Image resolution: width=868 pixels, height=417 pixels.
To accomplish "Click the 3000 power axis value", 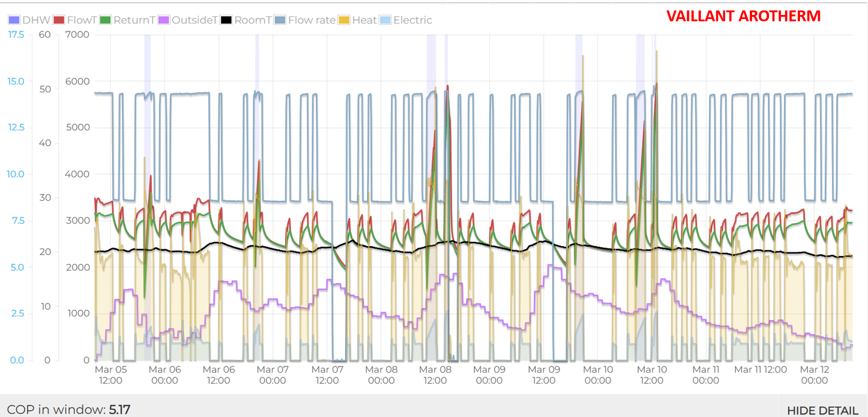I will tap(78, 220).
